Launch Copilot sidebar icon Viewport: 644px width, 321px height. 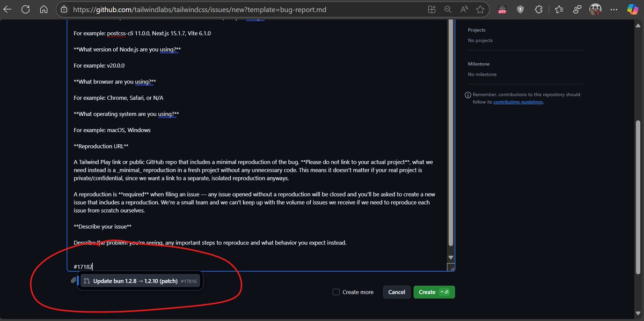(x=633, y=10)
